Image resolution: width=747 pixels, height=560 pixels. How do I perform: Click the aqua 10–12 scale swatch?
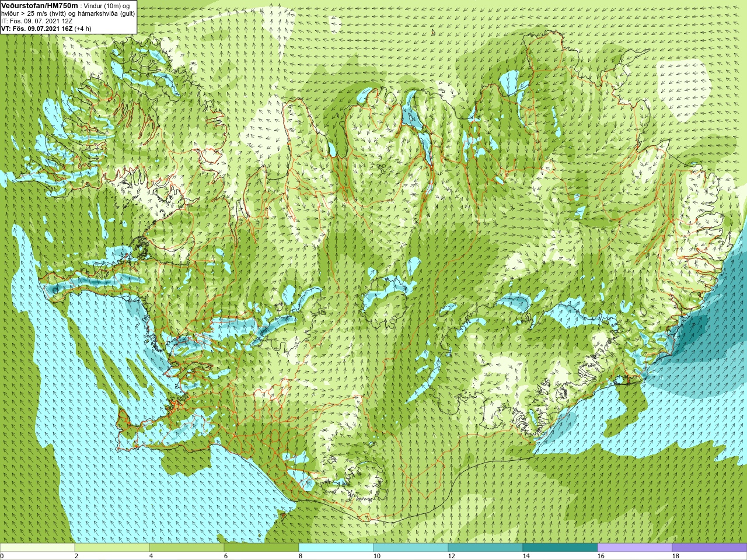point(411,547)
